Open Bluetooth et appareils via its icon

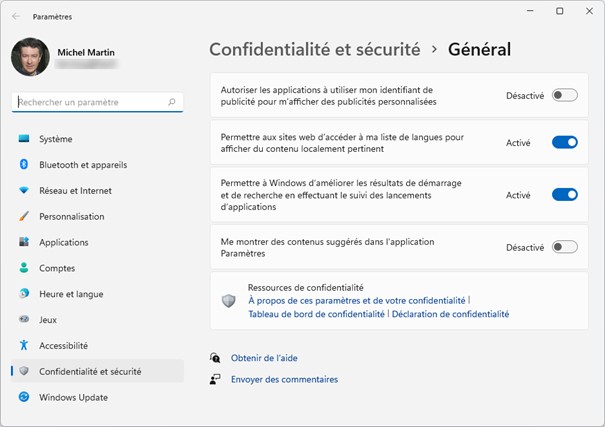tap(24, 165)
